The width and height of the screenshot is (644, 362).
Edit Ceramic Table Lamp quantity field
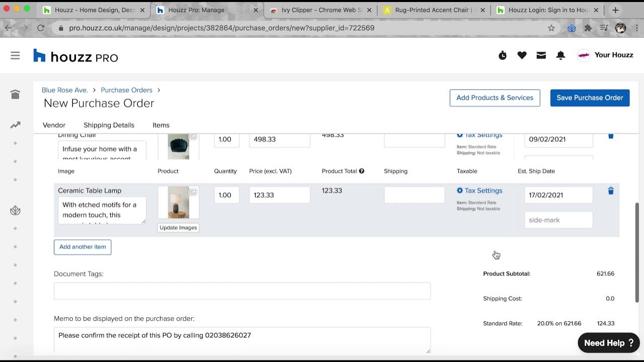(226, 195)
